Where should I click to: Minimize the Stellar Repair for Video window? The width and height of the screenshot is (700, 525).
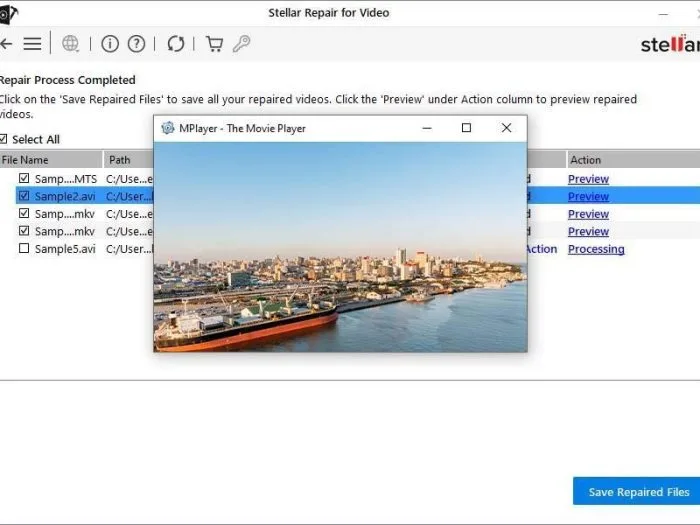pyautogui.click(x=663, y=14)
